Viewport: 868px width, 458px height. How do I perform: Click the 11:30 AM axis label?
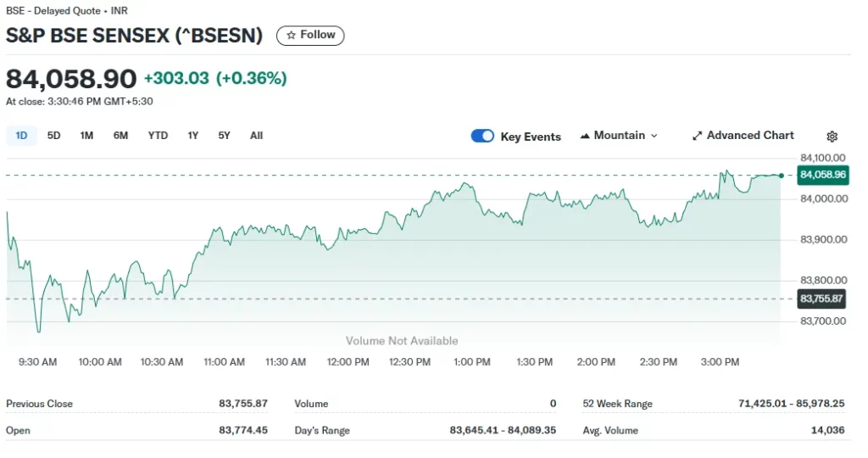point(285,362)
